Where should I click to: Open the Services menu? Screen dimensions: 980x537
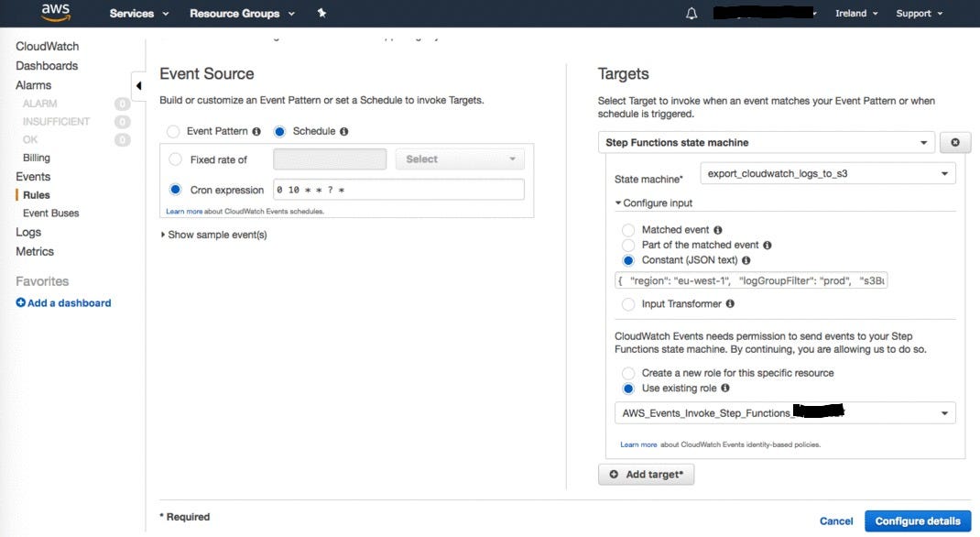tap(133, 13)
